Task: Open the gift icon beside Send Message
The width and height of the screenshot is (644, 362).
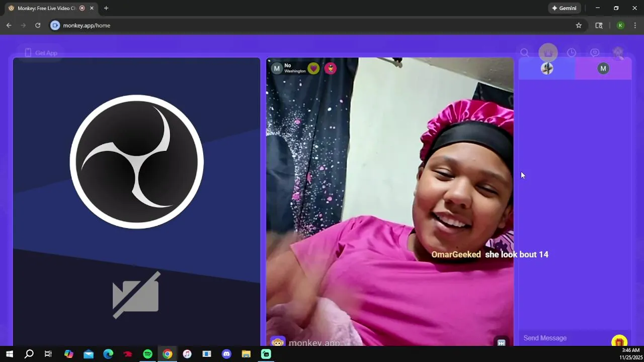Action: [x=619, y=342]
